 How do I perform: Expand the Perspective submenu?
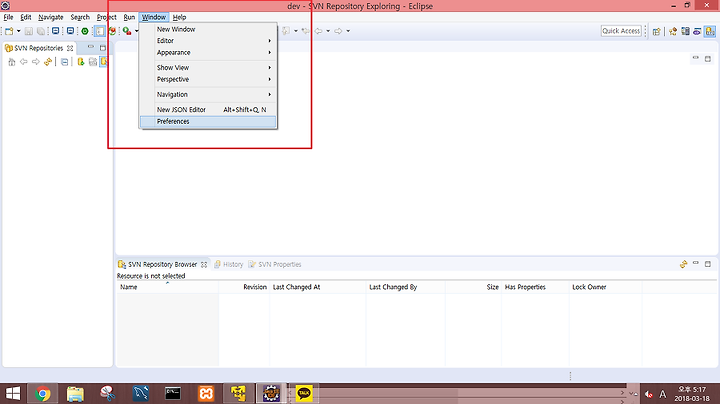tap(208, 79)
